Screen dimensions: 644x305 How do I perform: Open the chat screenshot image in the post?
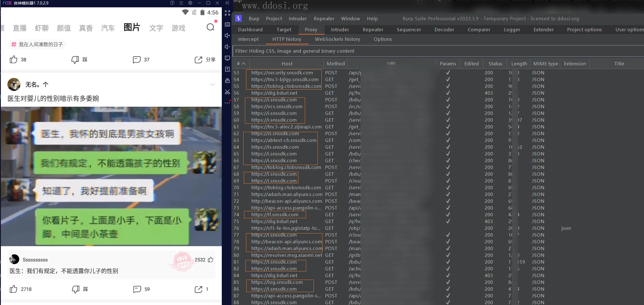pyautogui.click(x=111, y=176)
